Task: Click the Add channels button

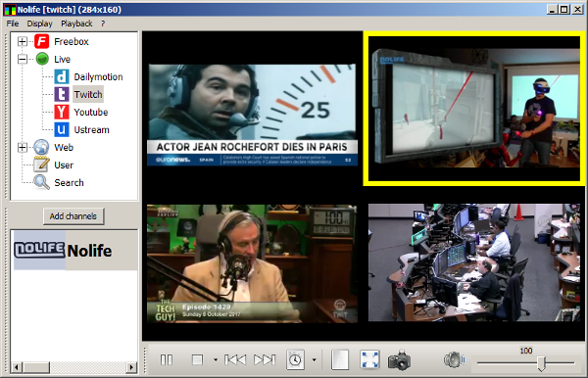Action: (73, 216)
